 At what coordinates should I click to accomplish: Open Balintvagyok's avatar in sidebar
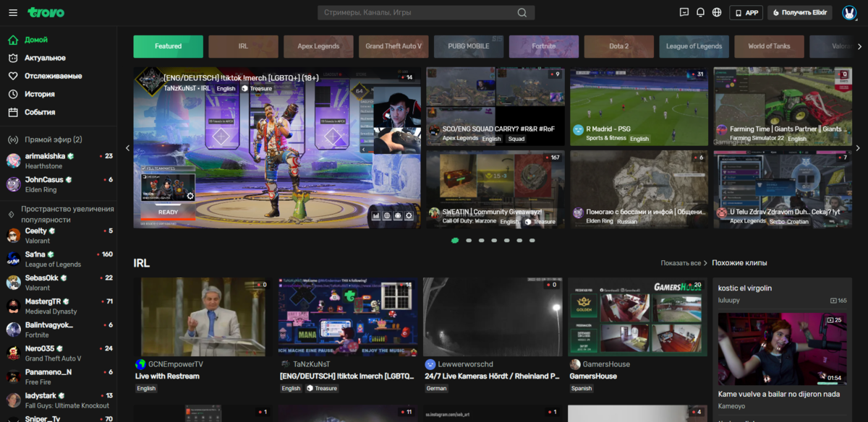click(14, 330)
